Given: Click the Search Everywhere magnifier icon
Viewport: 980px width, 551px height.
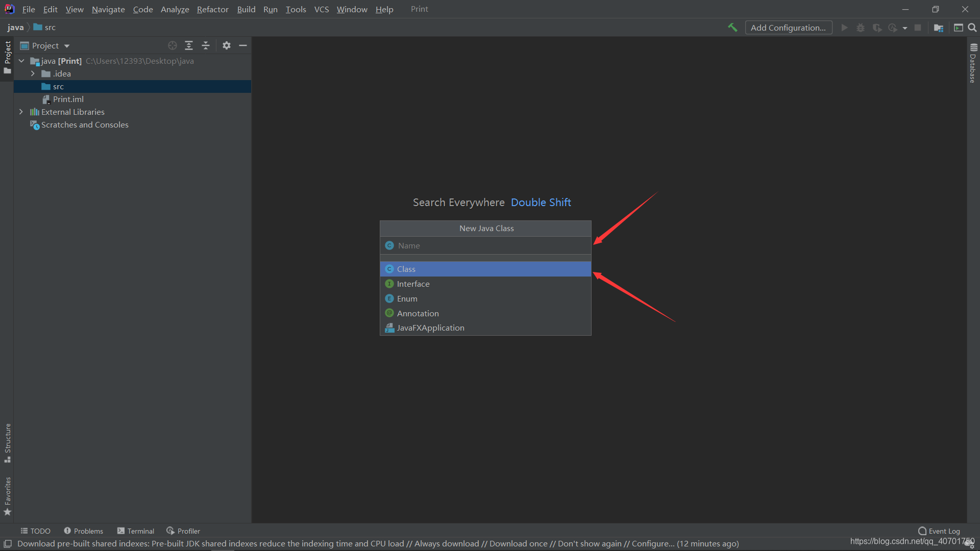Looking at the screenshot, I should coord(972,28).
